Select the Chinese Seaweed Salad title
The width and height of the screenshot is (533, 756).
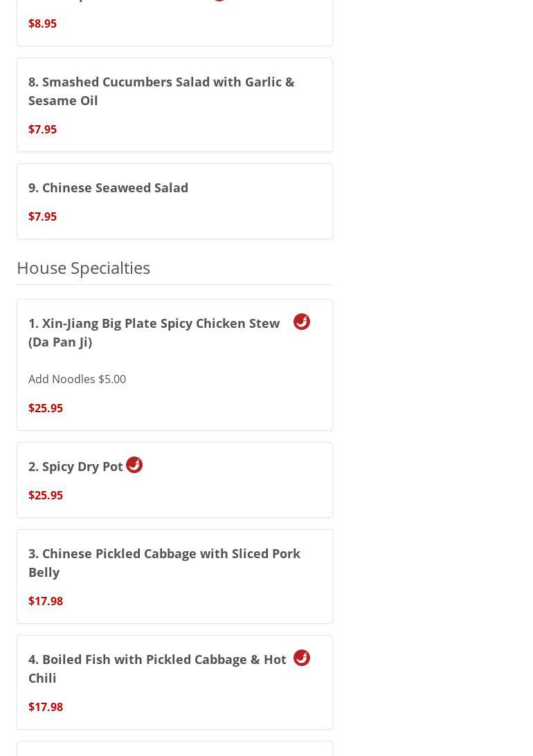pyautogui.click(x=108, y=187)
